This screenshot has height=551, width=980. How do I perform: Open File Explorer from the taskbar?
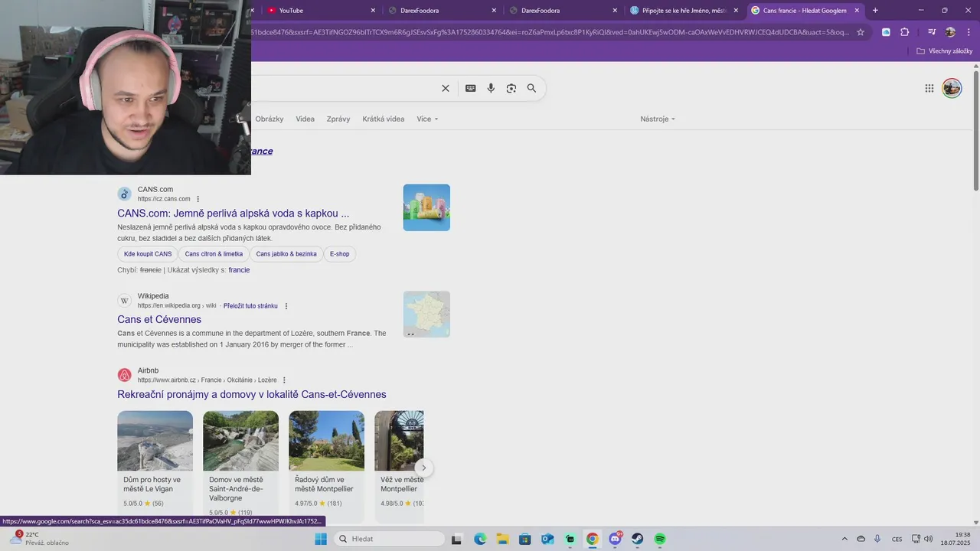click(x=502, y=539)
